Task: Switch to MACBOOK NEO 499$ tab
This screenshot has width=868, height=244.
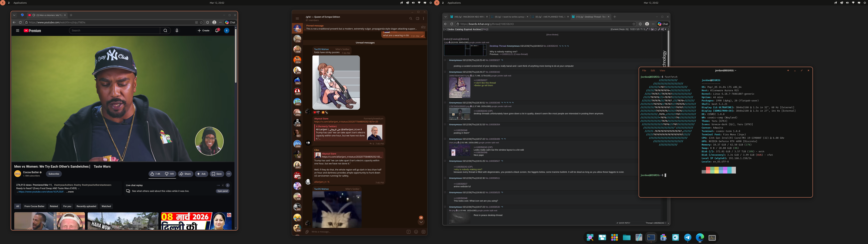Action: click(469, 17)
